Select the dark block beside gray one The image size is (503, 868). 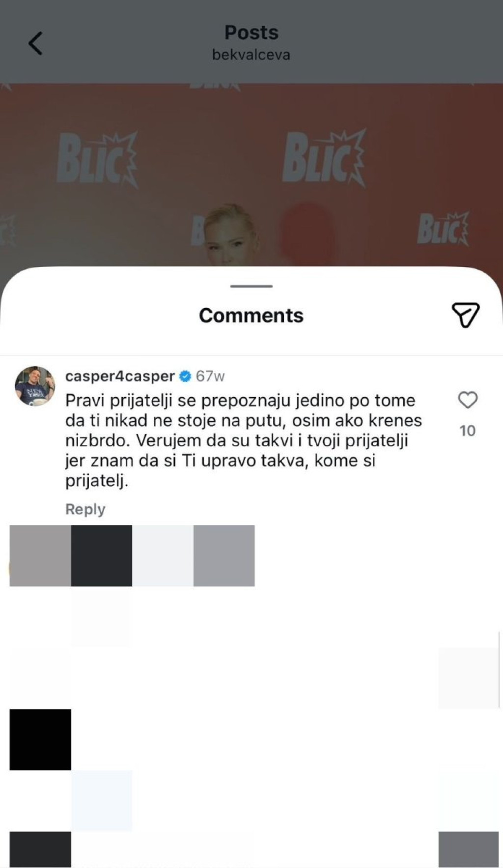[x=102, y=555]
